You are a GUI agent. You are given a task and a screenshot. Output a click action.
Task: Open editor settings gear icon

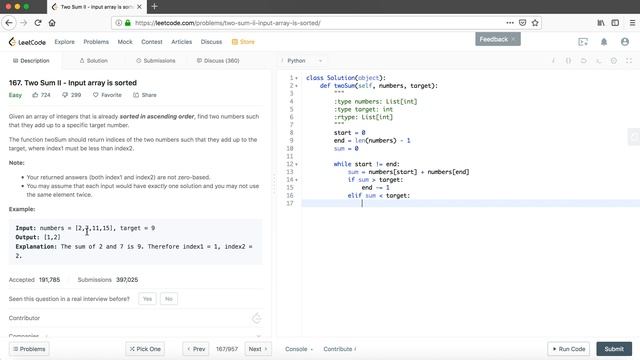coord(613,60)
